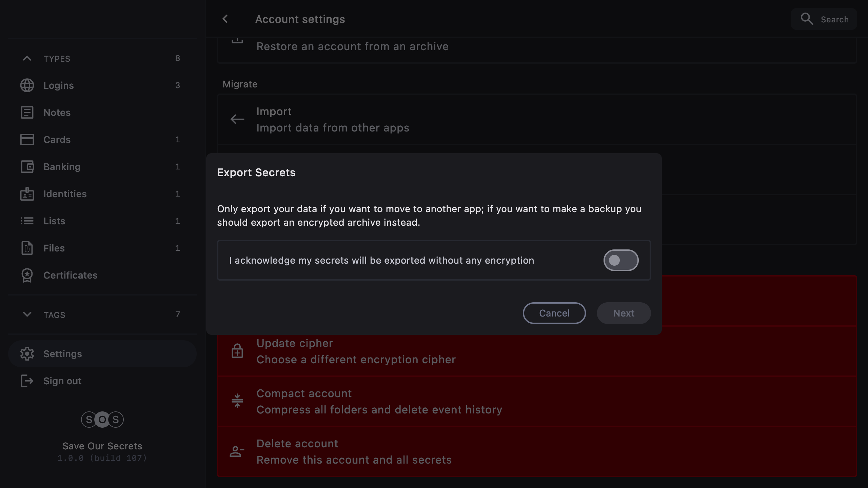Open Compact account option
The height and width of the screenshot is (488, 868).
coord(379,401)
